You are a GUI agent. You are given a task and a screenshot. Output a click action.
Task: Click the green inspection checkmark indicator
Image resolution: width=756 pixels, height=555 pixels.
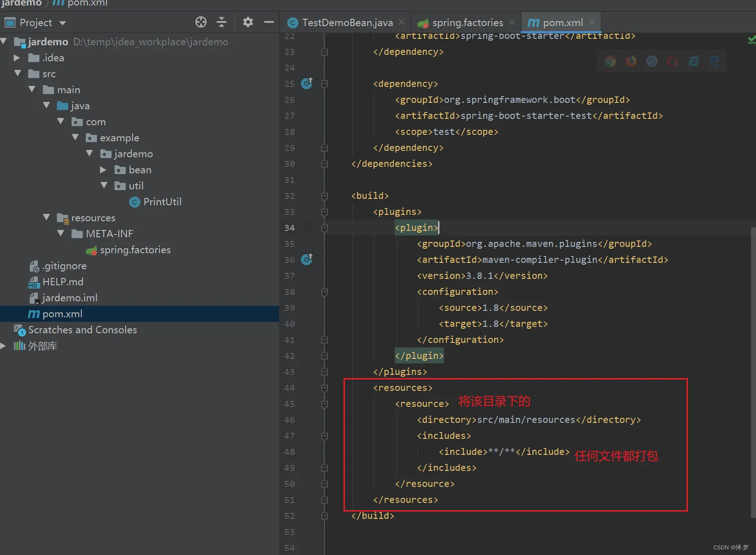pyautogui.click(x=751, y=40)
